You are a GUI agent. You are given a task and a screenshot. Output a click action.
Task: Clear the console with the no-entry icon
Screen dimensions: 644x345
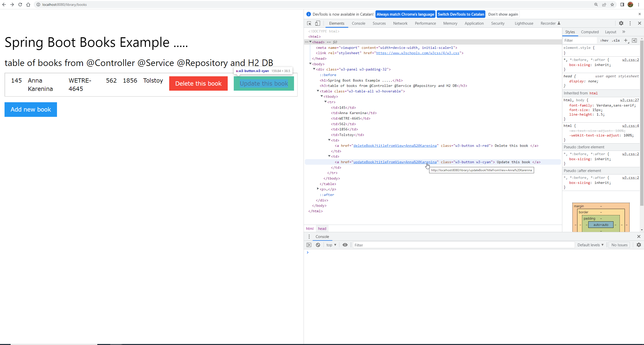click(318, 245)
